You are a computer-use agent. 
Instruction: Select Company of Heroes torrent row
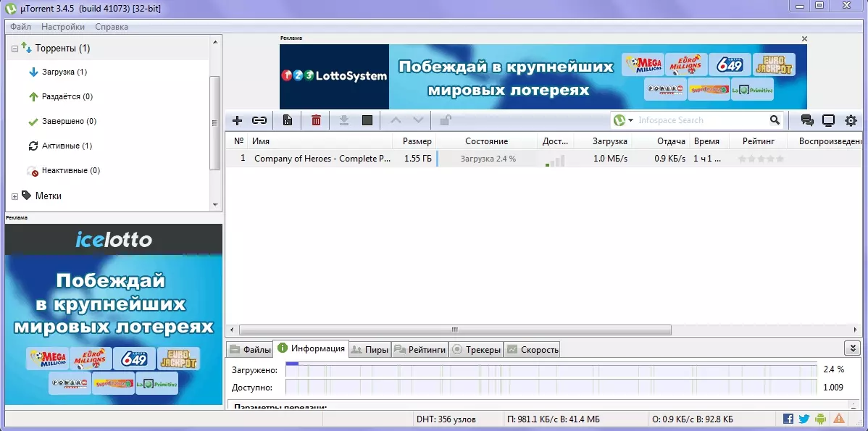(x=544, y=159)
